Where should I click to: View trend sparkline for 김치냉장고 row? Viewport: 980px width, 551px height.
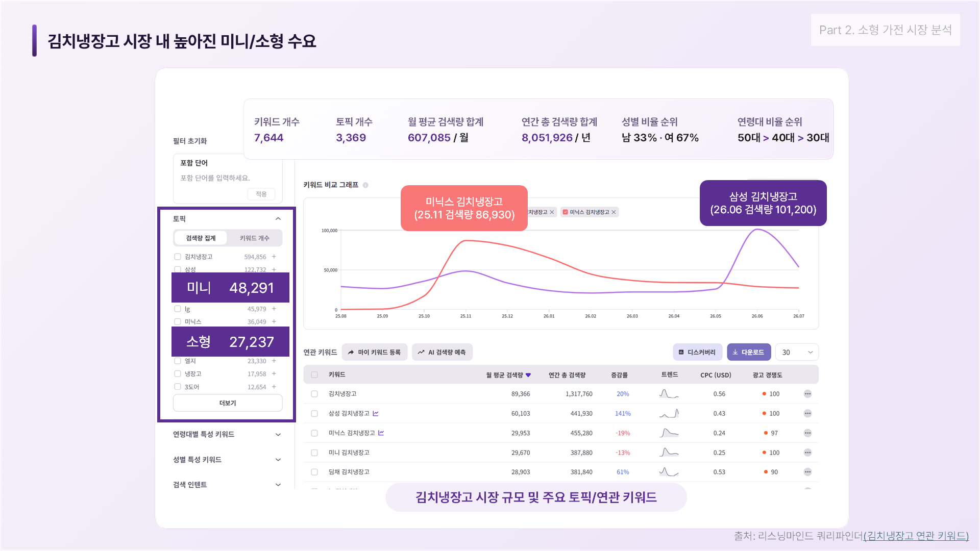[x=669, y=393]
